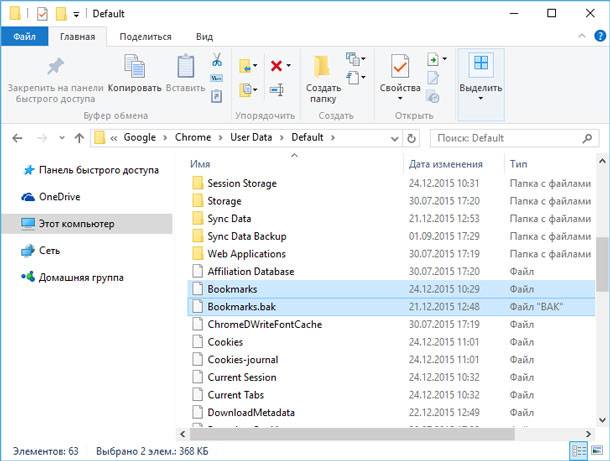The image size is (610, 461).
Task: Pin to quick access panel
Action: point(56,79)
